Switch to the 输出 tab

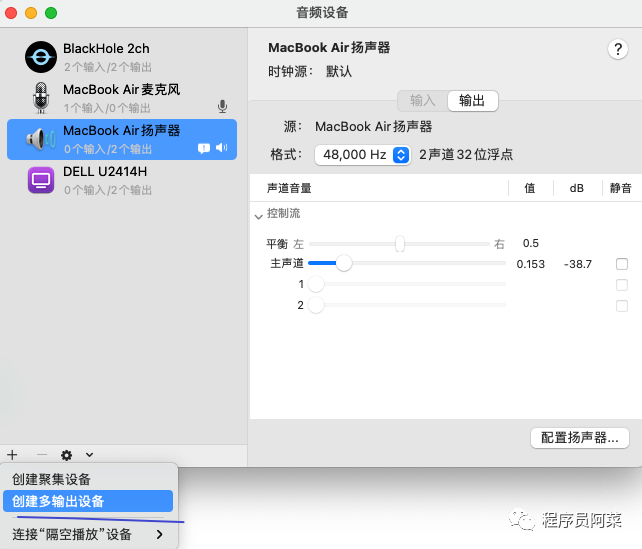(x=472, y=101)
